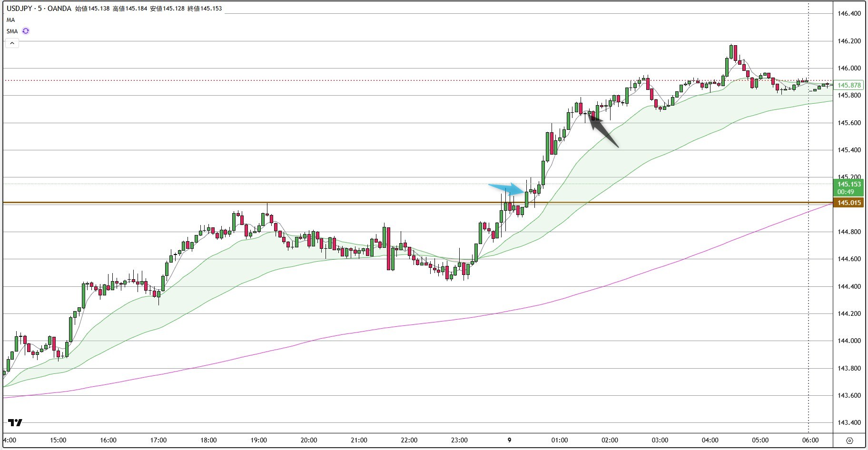Click the 145.400 price scale value
The height and width of the screenshot is (450, 868).
(849, 150)
